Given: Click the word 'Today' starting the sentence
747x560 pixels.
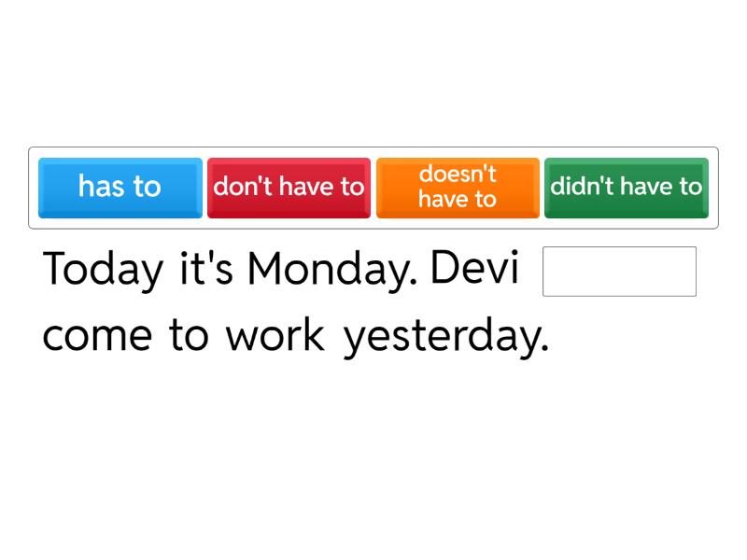Looking at the screenshot, I should tap(103, 271).
